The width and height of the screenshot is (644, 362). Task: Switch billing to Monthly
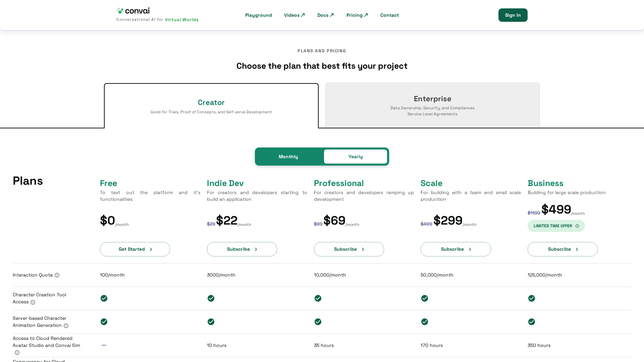(x=288, y=157)
